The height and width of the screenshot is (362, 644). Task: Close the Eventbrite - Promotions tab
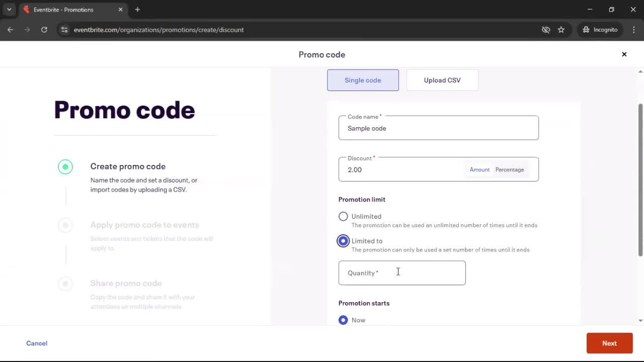(x=120, y=10)
